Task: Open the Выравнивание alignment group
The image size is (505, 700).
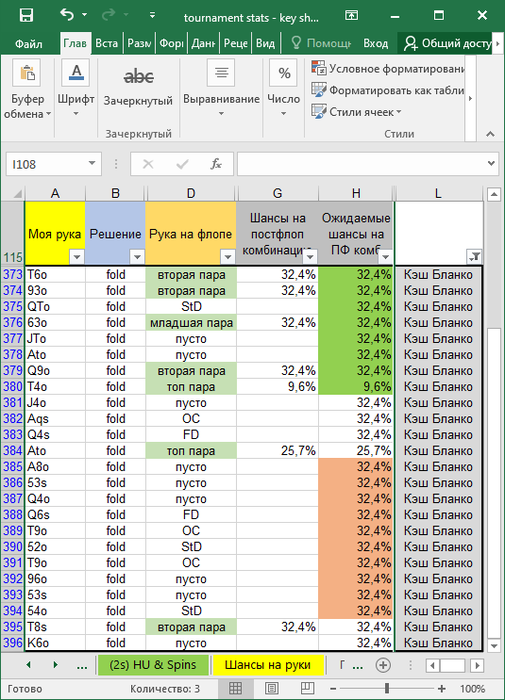Action: 221,89
